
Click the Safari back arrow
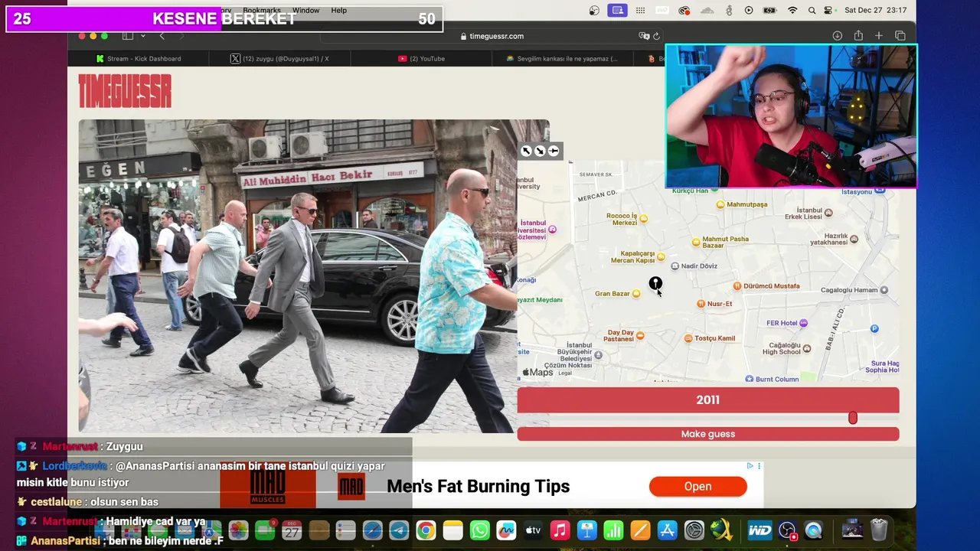coord(162,36)
